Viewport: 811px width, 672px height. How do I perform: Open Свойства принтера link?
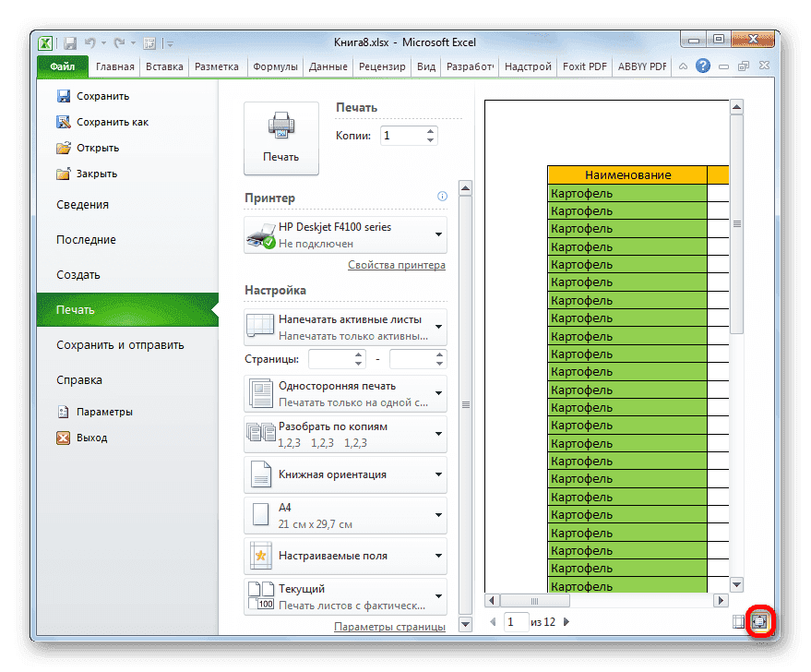click(396, 265)
